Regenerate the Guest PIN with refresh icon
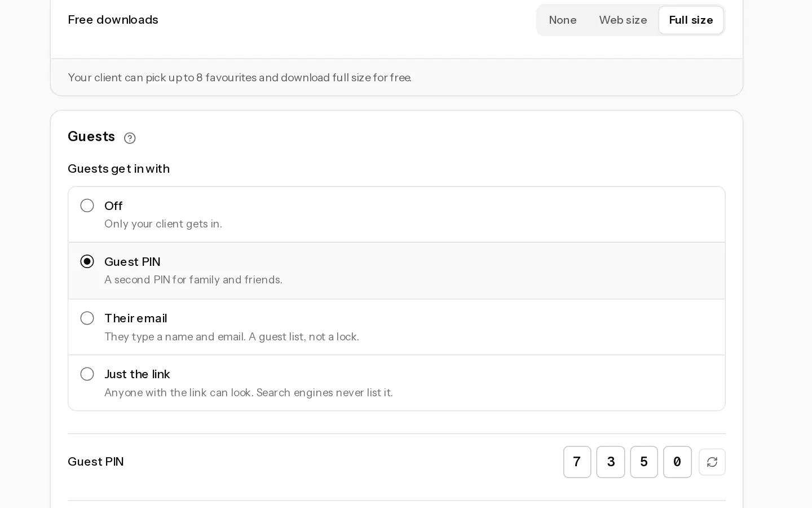Screen dimensions: 812x508 coord(712,462)
